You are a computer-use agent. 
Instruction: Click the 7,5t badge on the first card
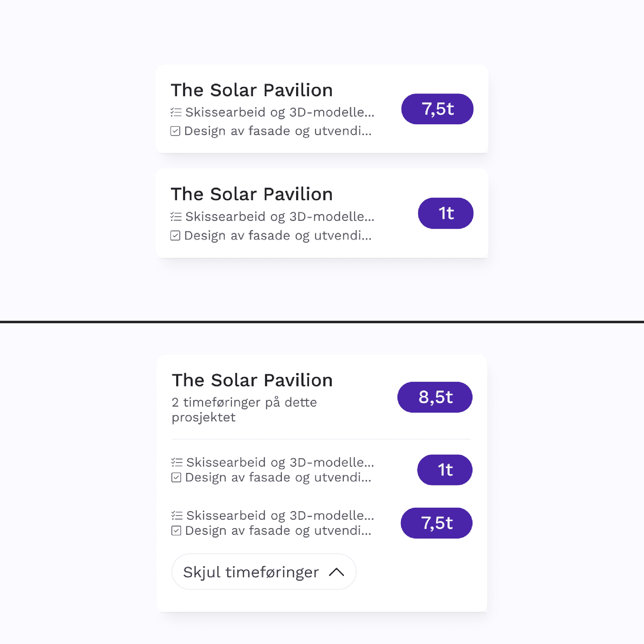437,109
